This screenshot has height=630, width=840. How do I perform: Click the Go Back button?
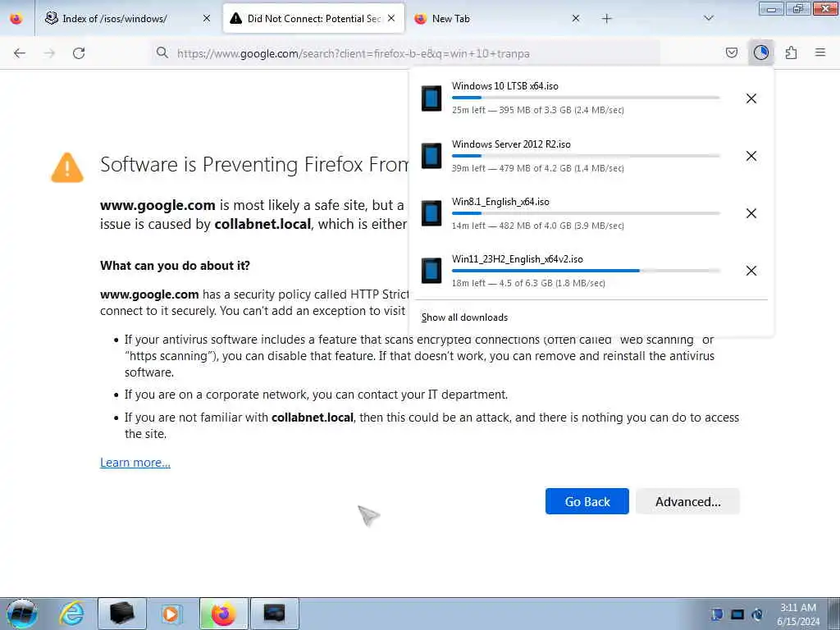587,501
